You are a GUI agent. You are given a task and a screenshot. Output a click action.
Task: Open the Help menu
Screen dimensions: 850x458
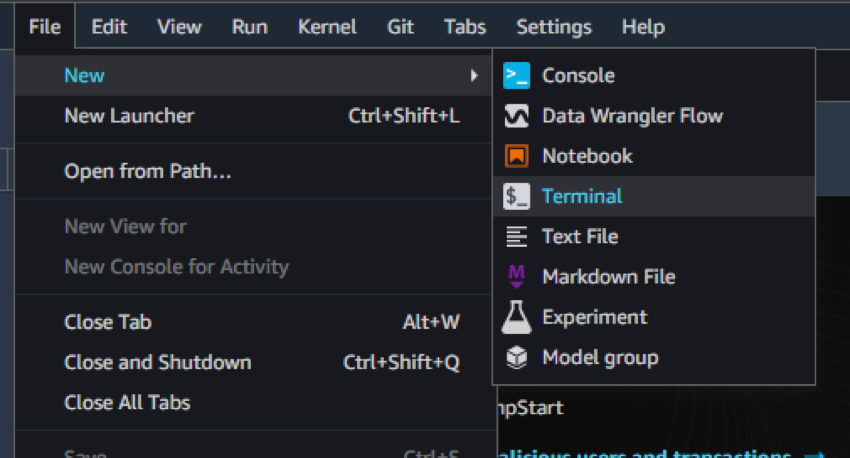click(643, 27)
